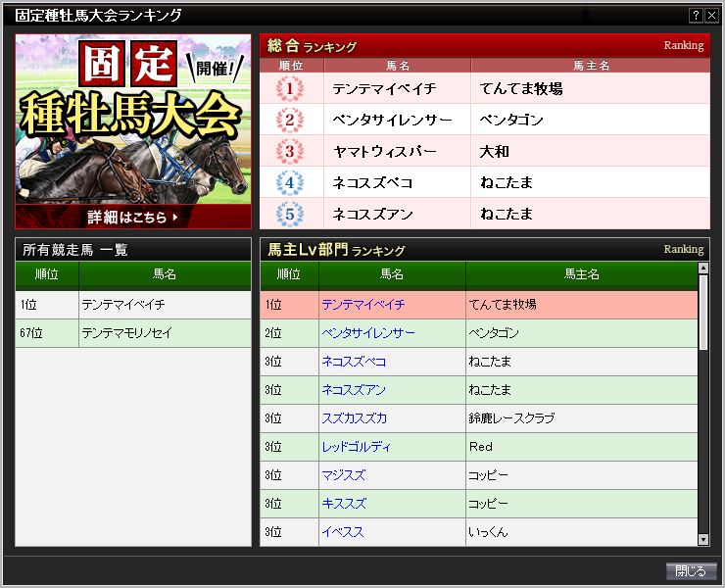The image size is (725, 588).
Task: Click the rank 3 laurel badge
Action: (x=290, y=151)
